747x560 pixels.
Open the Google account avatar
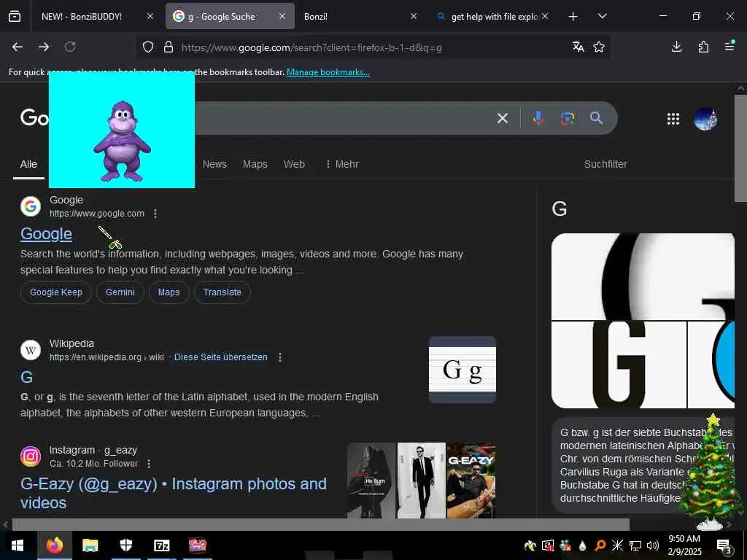point(705,119)
